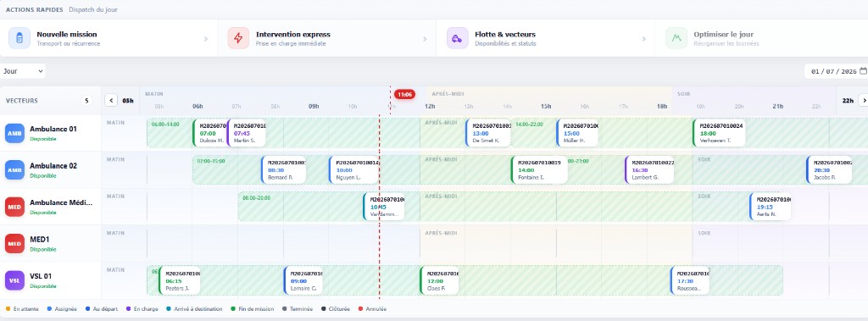868x321 pixels.
Task: Click the En attente legend dot
Action: click(8, 309)
